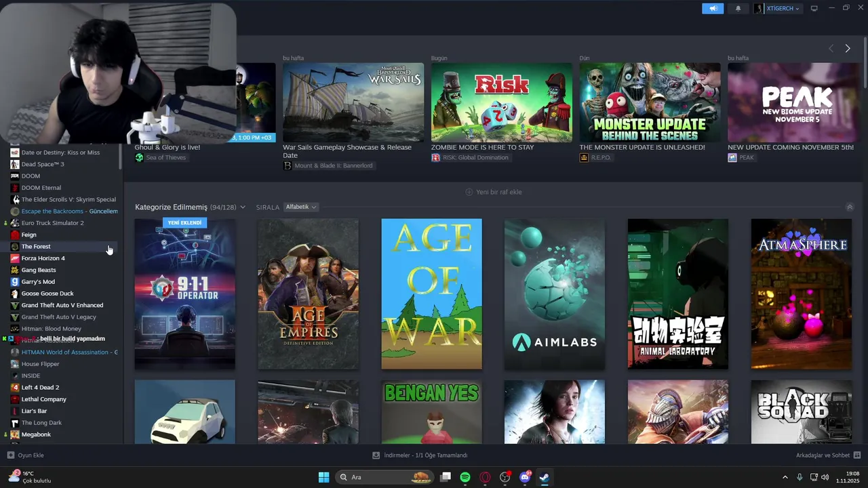Go to next news items with right arrow

point(848,48)
